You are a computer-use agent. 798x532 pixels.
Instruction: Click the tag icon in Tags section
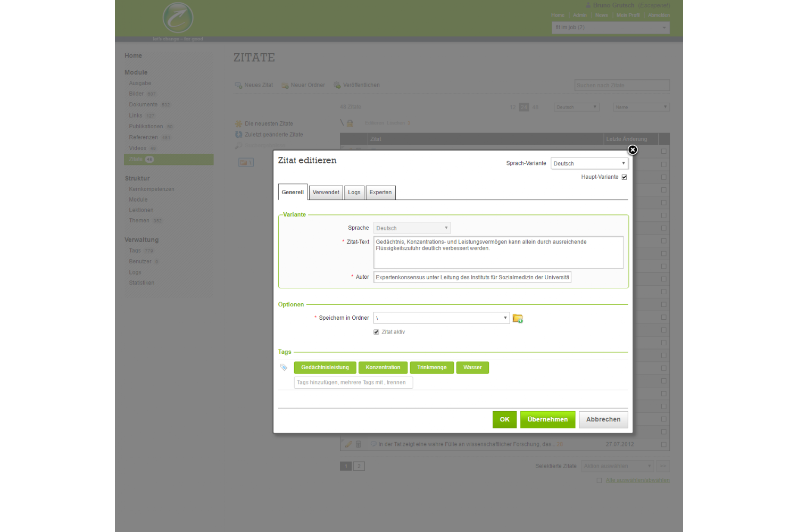click(284, 368)
